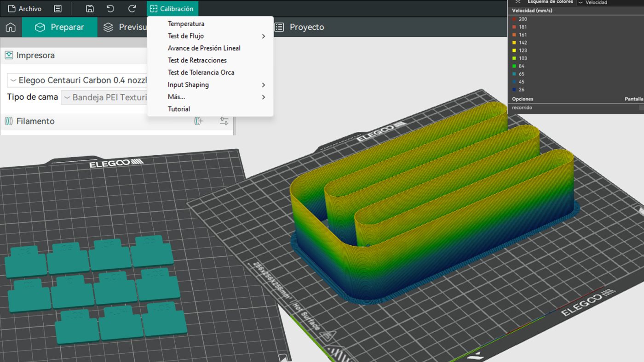Click the Filamento spool icon
The height and width of the screenshot is (362, 644).
[x=9, y=121]
